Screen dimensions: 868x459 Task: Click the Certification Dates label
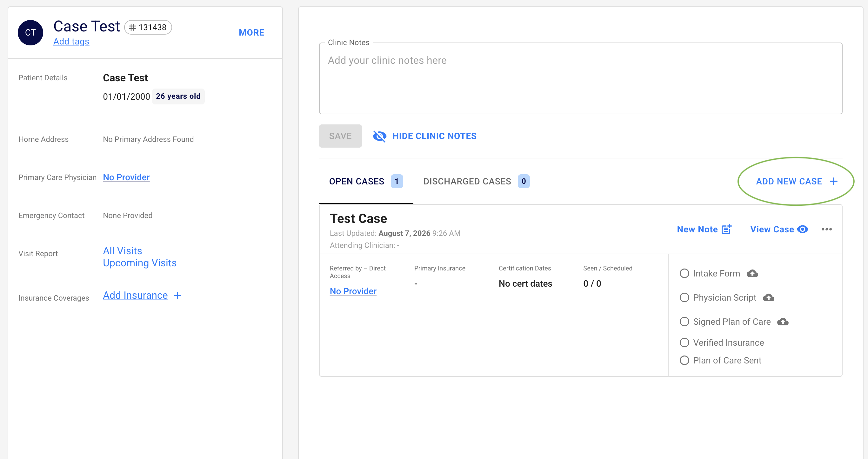524,268
